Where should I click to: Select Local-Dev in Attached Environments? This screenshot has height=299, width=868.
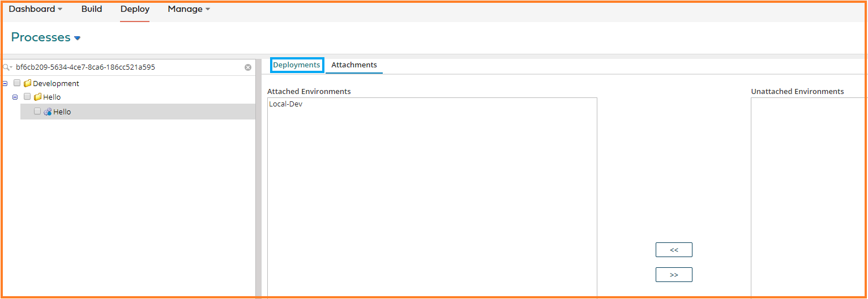[x=286, y=104]
